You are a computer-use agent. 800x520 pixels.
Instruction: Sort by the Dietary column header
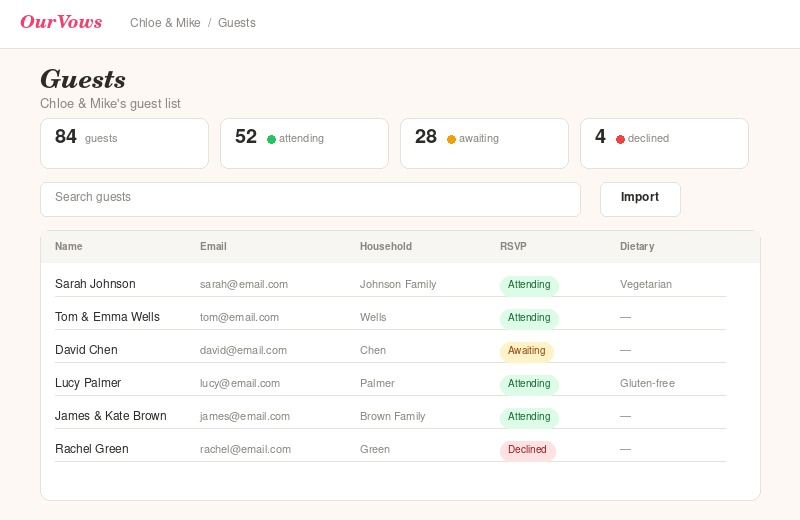(x=637, y=246)
